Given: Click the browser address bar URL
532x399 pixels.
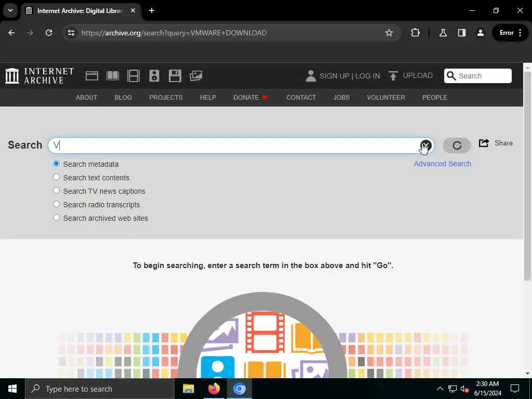Looking at the screenshot, I should pos(174,33).
